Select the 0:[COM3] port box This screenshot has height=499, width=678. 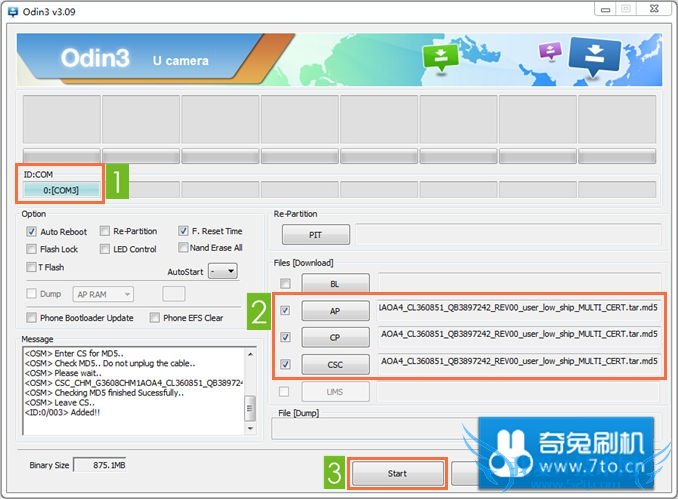(61, 190)
